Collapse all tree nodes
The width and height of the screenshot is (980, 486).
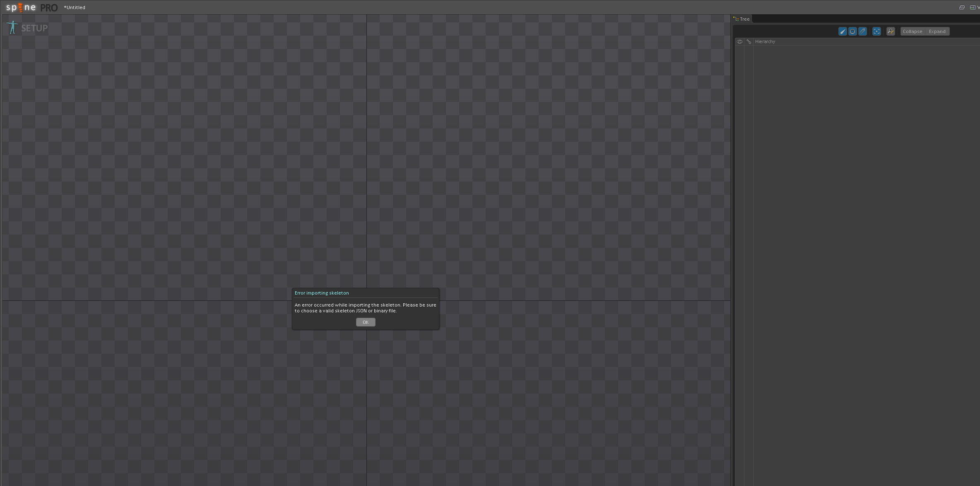(912, 31)
